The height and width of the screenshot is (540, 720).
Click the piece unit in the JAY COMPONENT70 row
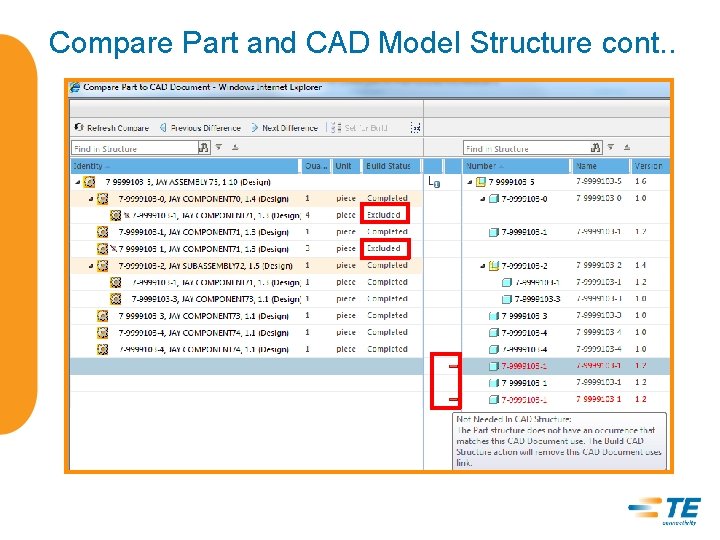(x=346, y=198)
